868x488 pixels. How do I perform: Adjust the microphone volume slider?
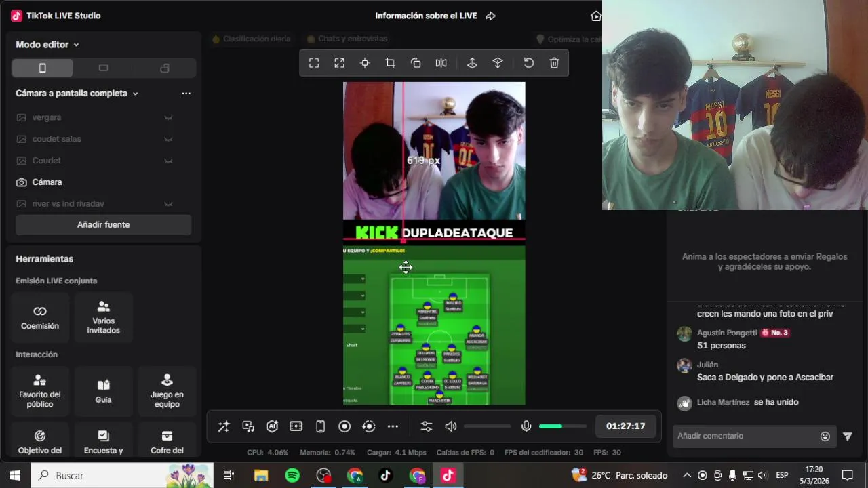point(563,426)
